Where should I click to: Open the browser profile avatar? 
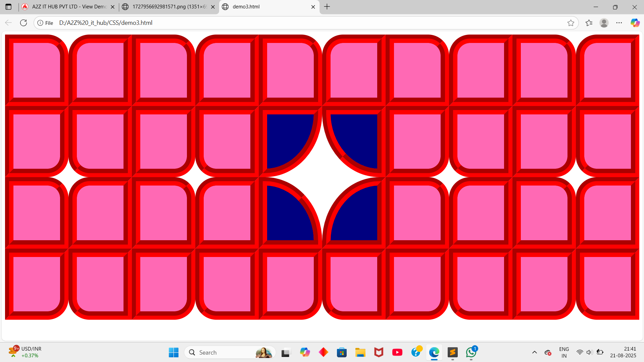click(604, 23)
